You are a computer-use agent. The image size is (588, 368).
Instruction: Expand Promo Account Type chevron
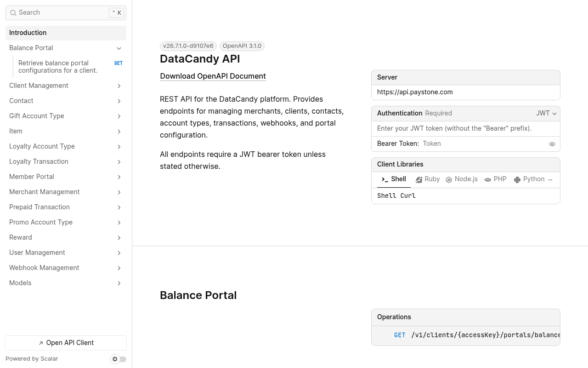(x=119, y=223)
